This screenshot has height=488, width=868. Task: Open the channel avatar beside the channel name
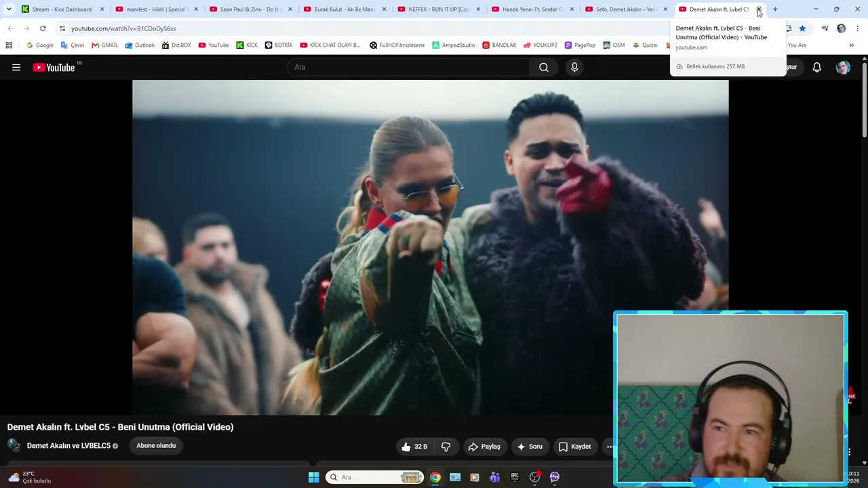tap(14, 445)
